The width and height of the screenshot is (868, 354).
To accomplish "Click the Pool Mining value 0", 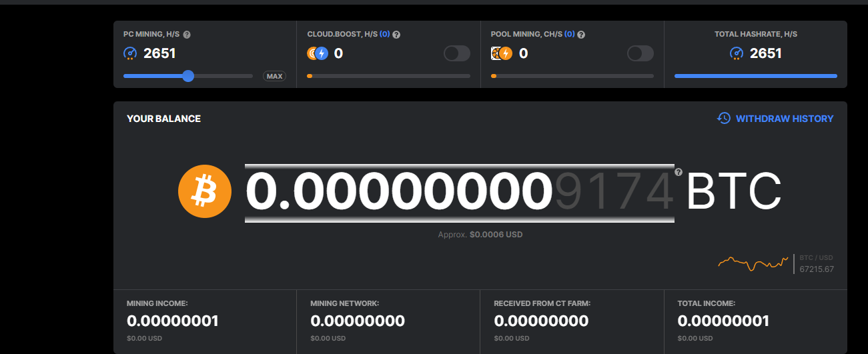I will point(523,53).
